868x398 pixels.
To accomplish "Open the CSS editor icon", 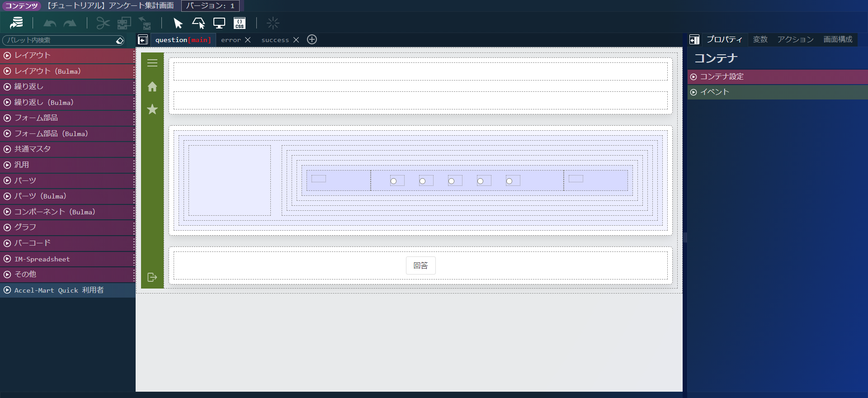I will point(240,23).
